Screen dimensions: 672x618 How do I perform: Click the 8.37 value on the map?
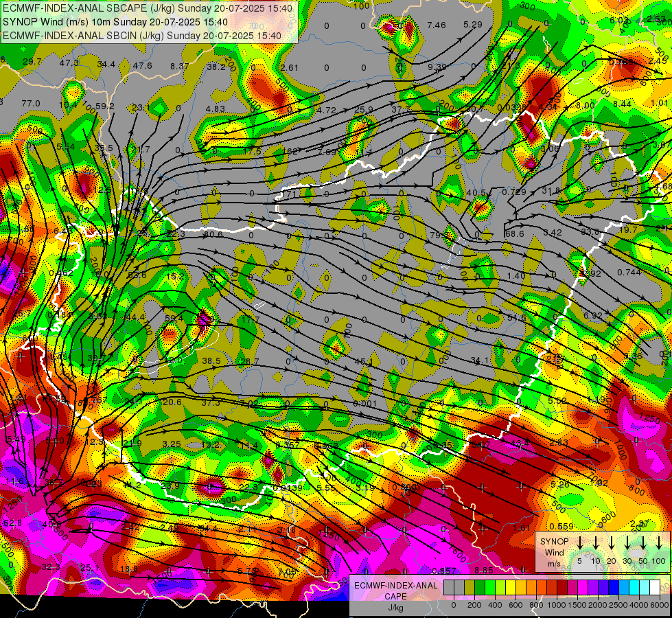click(180, 66)
